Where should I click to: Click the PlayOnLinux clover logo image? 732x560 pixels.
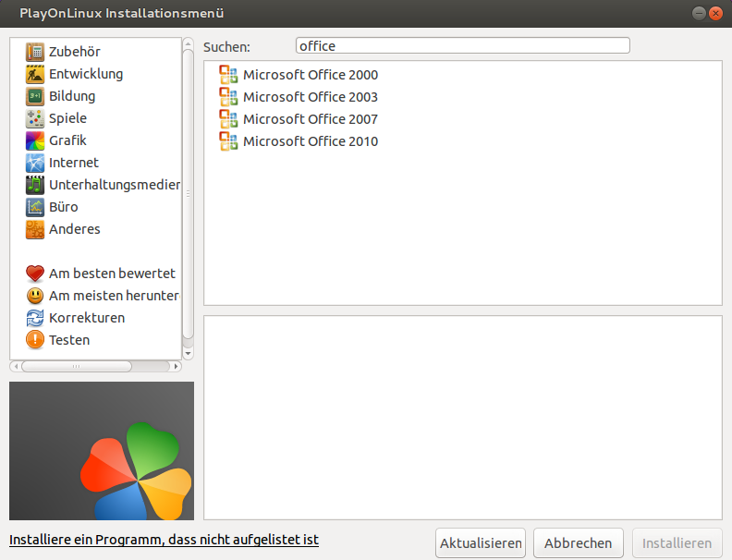pyautogui.click(x=102, y=451)
